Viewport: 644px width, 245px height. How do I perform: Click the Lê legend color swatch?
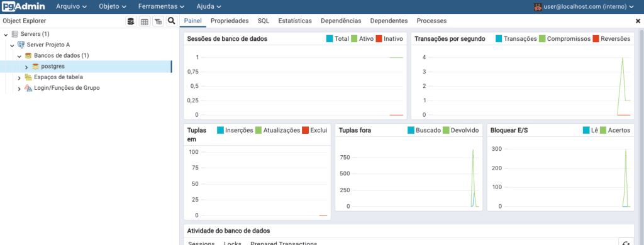[x=586, y=130]
